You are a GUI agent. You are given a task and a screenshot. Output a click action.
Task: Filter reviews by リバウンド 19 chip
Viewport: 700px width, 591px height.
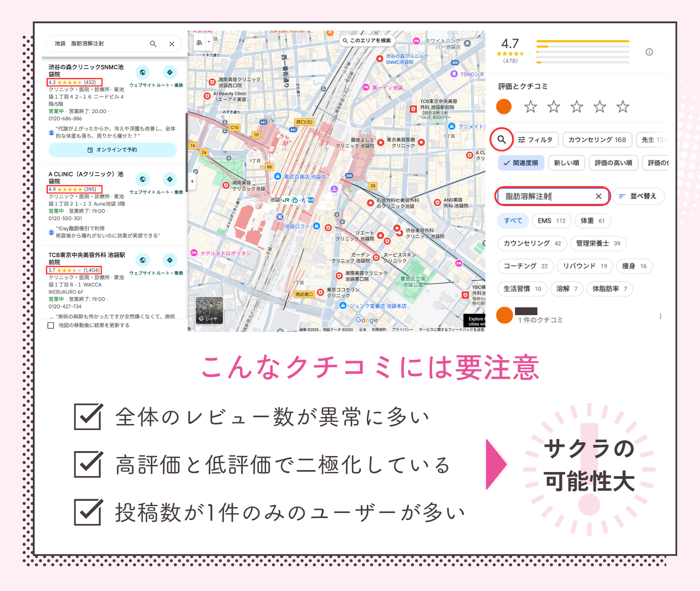click(x=585, y=266)
